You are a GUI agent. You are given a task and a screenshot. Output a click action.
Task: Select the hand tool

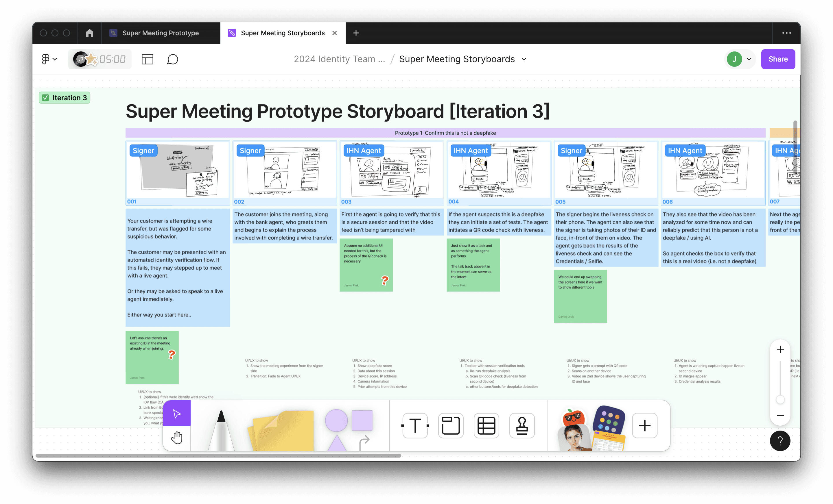[176, 438]
